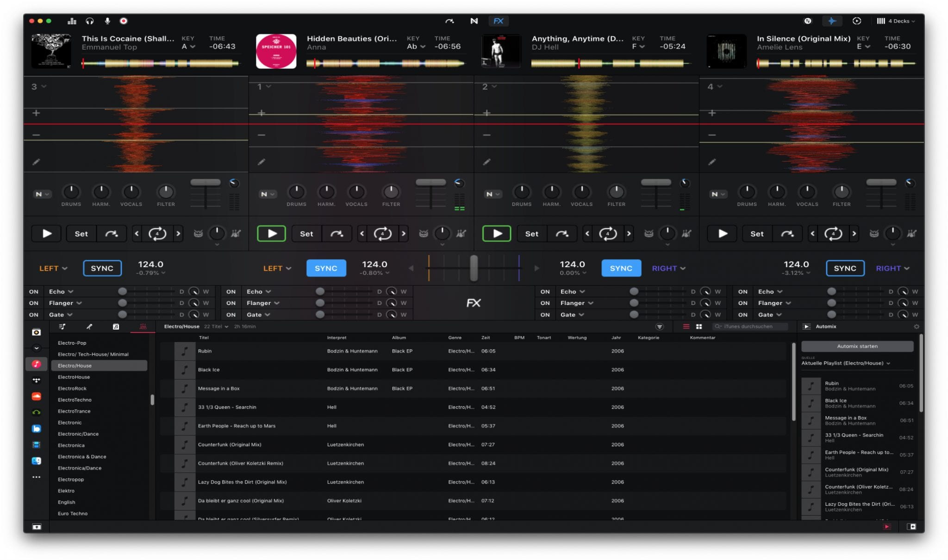Image resolution: width=948 pixels, height=560 pixels.
Task: Play the Hidden Beauties deck
Action: pos(272,234)
